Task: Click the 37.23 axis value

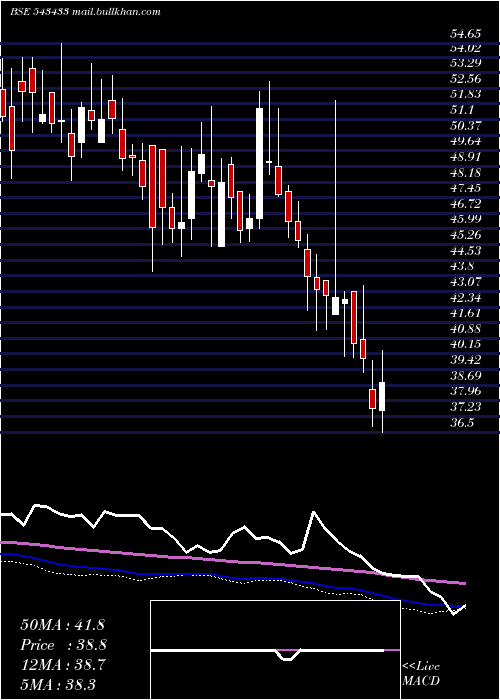Action: (x=465, y=407)
